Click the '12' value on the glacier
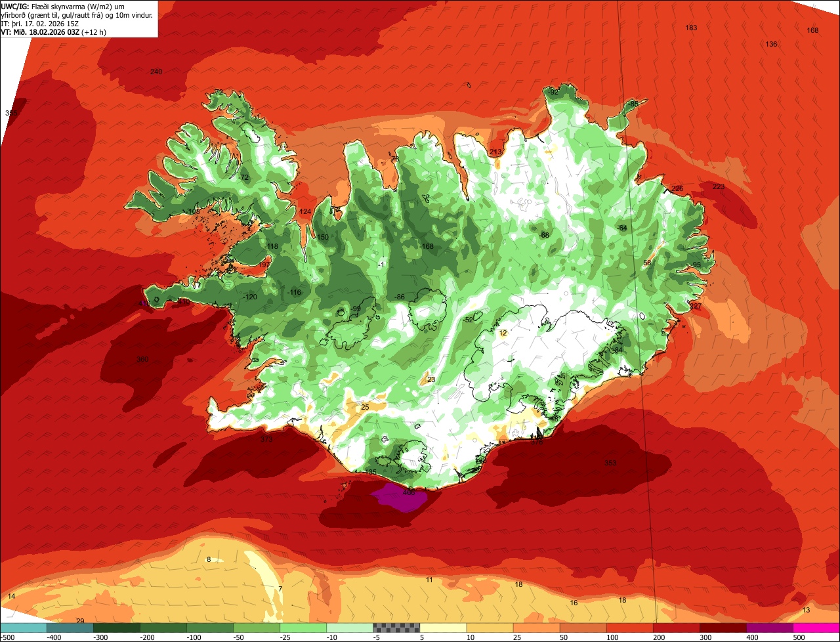 coord(503,333)
